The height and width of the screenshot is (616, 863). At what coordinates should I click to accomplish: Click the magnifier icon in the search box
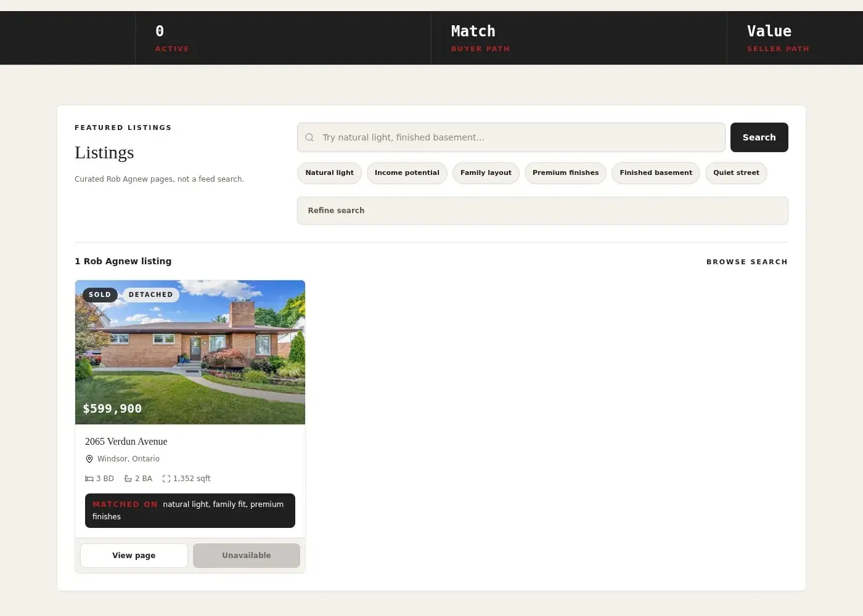[x=309, y=137]
